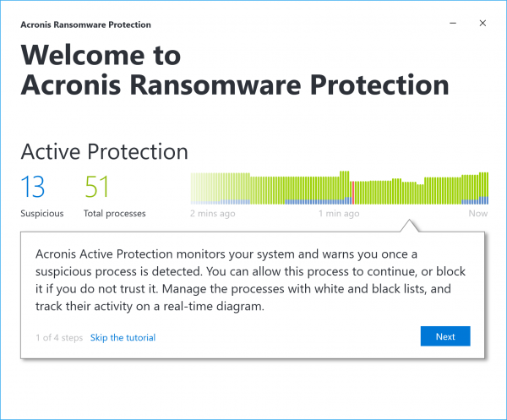Click the Next button
The height and width of the screenshot is (420, 507).
445,336
